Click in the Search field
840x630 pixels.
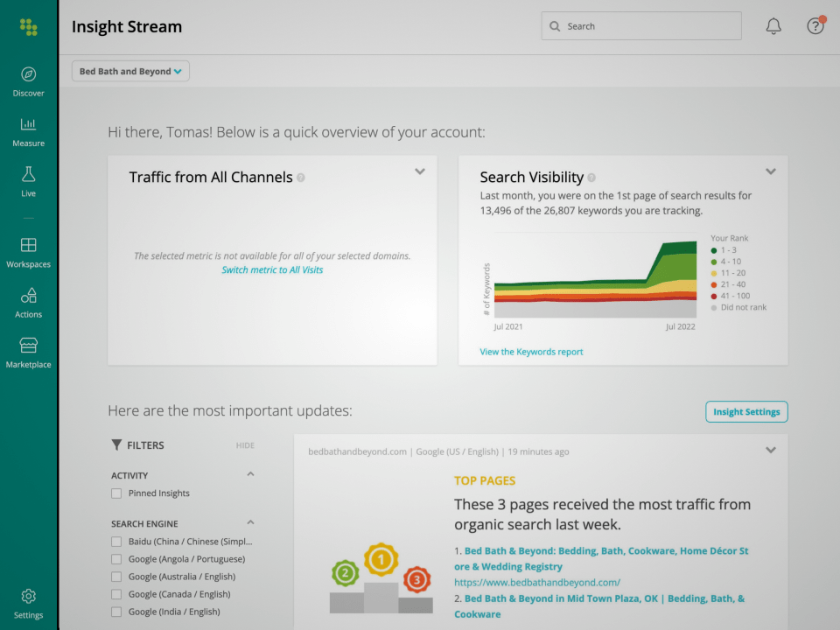click(x=640, y=25)
